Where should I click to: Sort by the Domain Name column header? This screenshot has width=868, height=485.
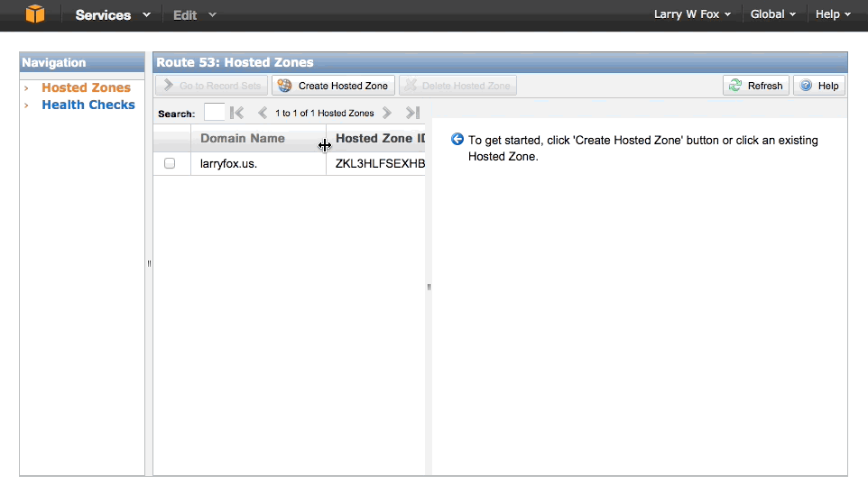click(x=243, y=139)
